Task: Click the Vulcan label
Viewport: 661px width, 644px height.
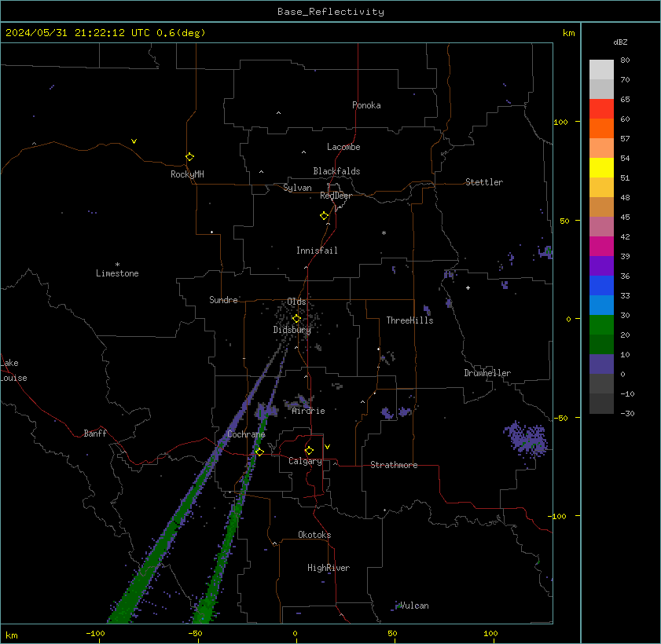Action: [414, 606]
